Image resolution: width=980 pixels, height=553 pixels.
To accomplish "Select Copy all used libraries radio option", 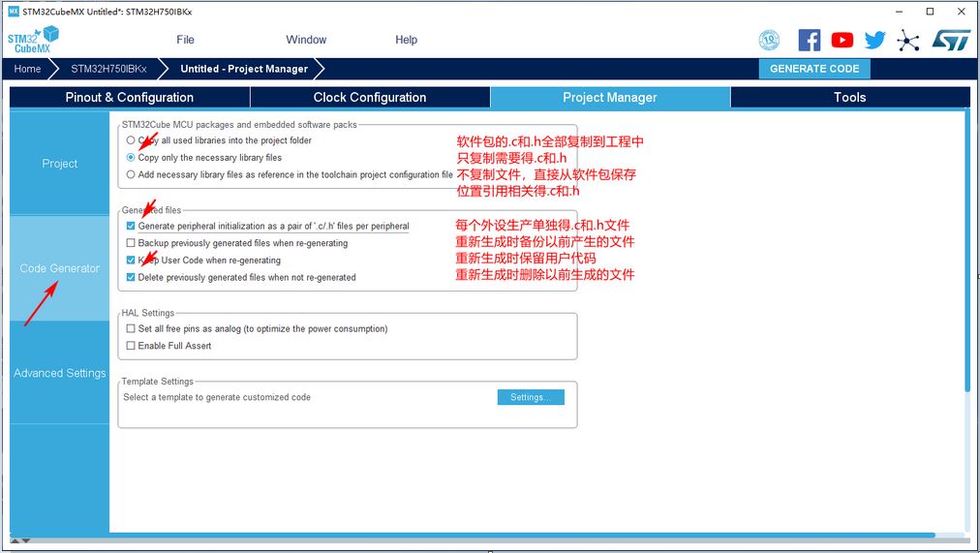I will (131, 140).
